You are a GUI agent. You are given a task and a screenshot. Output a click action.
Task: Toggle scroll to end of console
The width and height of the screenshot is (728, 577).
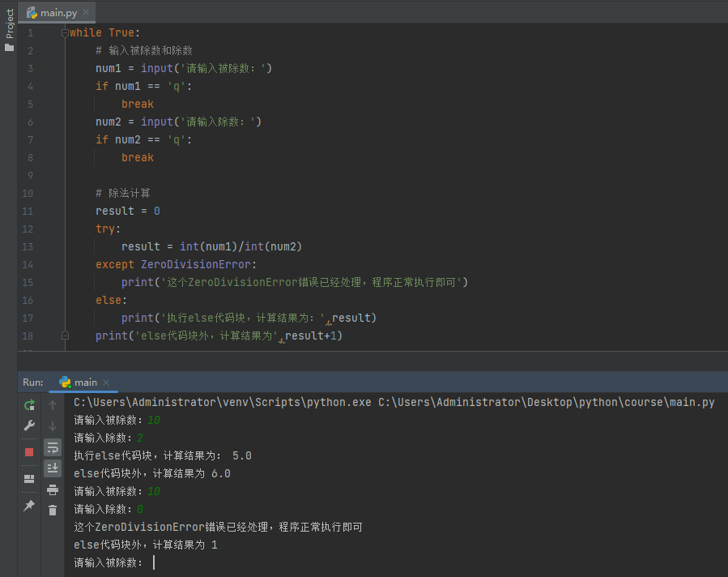pyautogui.click(x=53, y=468)
